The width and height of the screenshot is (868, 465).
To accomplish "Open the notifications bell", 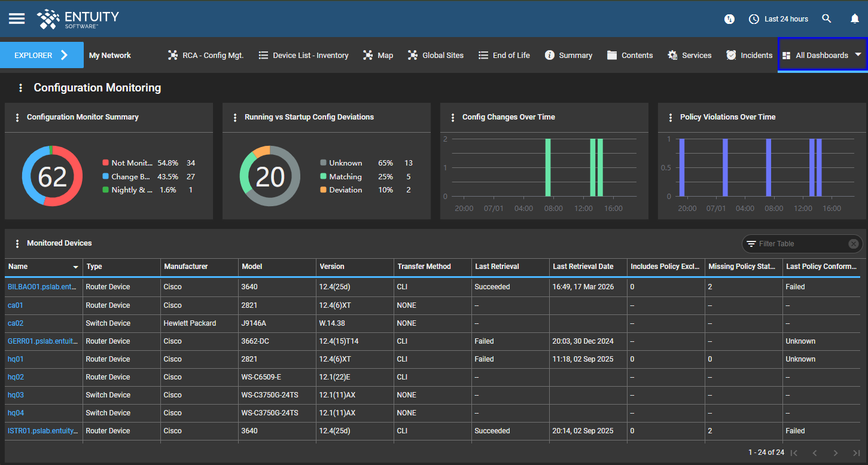I will point(855,19).
